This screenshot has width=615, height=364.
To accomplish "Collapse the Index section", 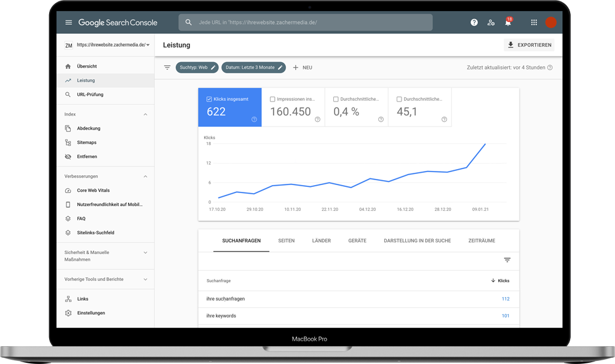I will [x=145, y=114].
